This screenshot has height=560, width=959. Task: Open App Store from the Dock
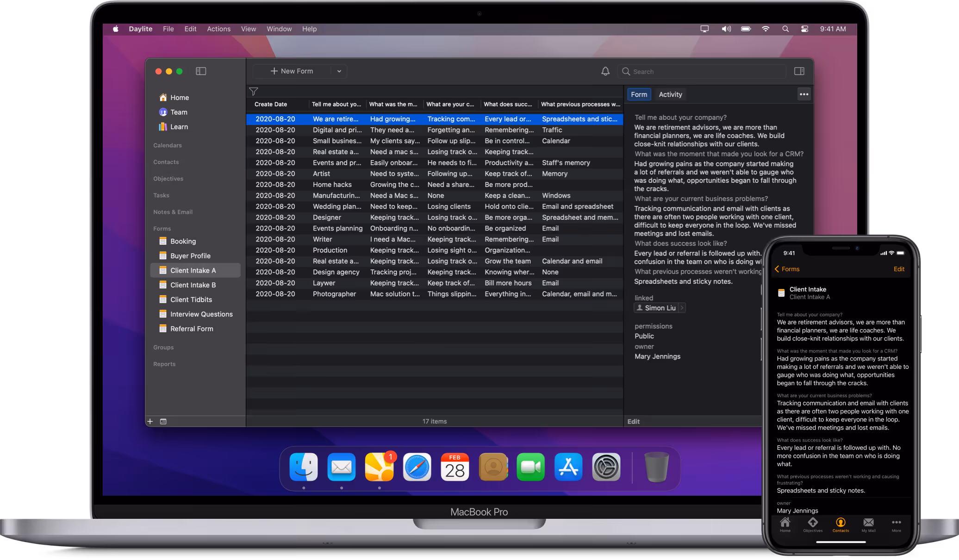point(568,467)
